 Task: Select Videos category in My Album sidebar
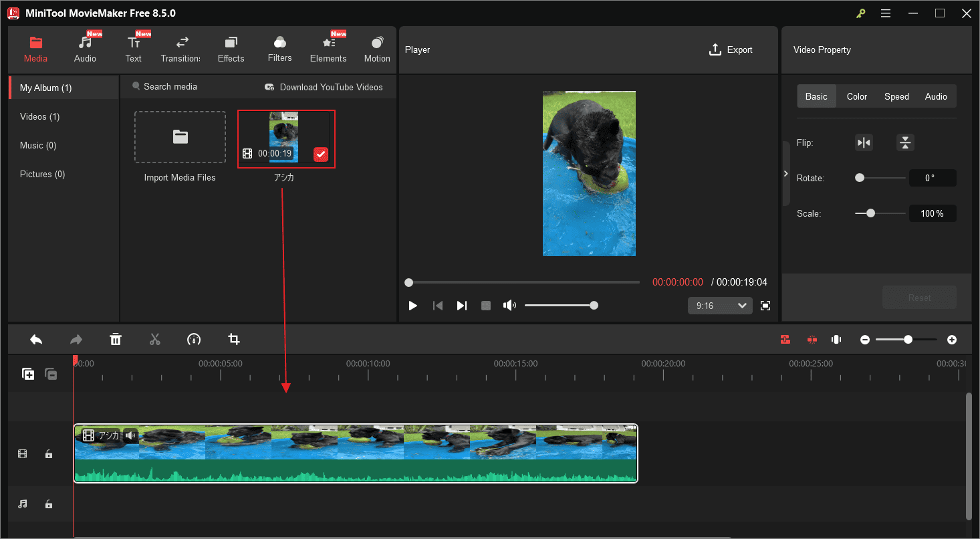[x=39, y=116]
